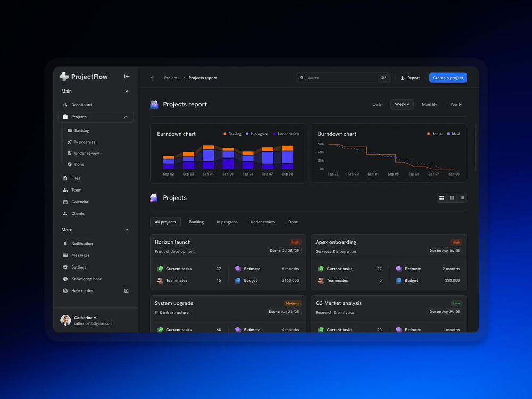Viewport: 532px width, 399px height.
Task: Click the Under review legend swatch
Action: click(275, 134)
